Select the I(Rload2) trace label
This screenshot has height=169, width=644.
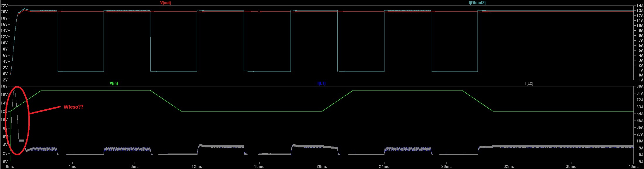click(x=477, y=3)
